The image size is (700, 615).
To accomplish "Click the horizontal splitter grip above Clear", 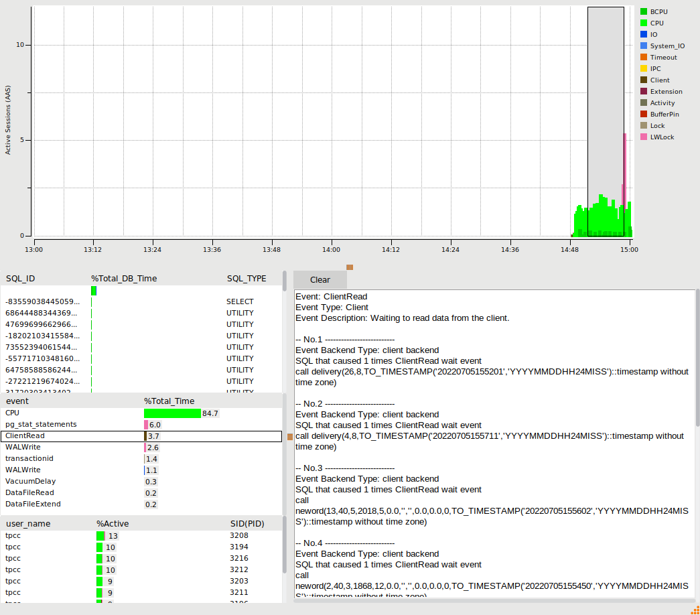I will click(350, 267).
